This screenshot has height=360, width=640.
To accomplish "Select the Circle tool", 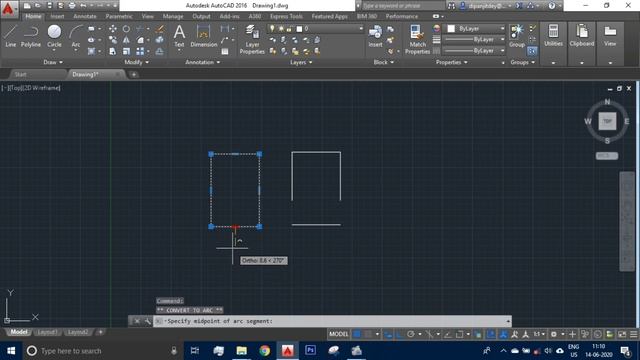I will (x=54, y=36).
